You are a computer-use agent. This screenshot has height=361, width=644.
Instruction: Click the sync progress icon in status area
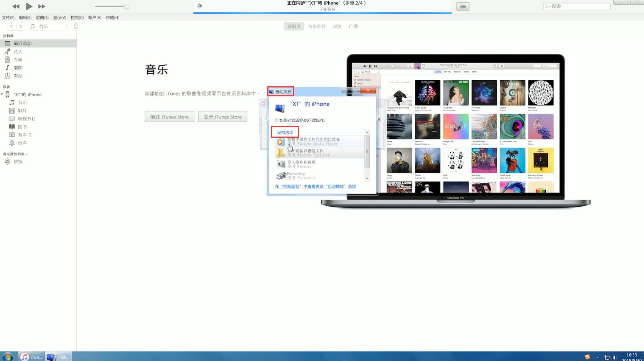(199, 6)
